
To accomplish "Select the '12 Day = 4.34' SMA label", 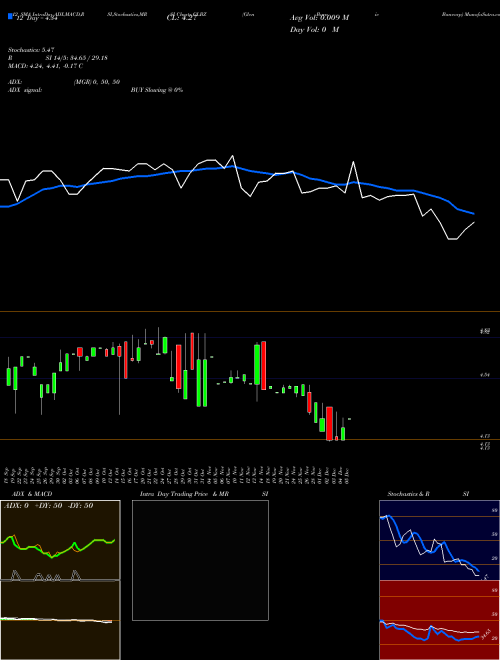I will click(x=36, y=19).
